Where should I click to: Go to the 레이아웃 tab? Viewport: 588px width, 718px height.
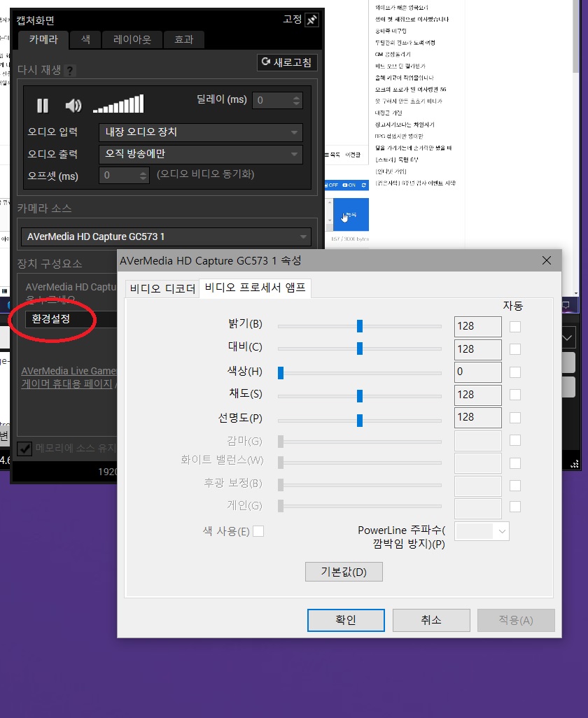coord(132,39)
